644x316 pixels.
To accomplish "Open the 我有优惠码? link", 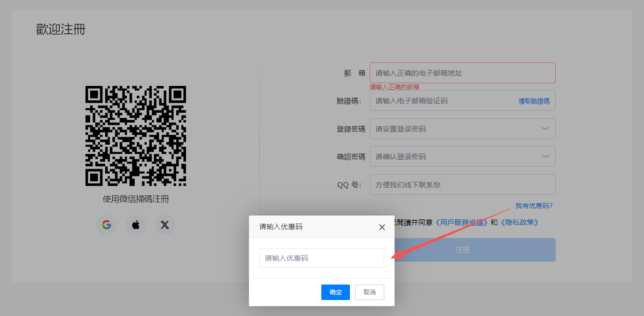I will point(534,206).
